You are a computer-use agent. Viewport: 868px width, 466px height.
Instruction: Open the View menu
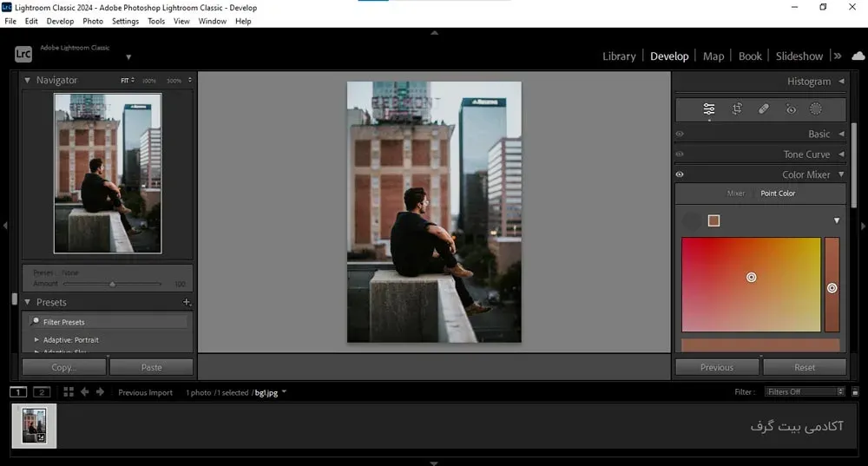[181, 21]
